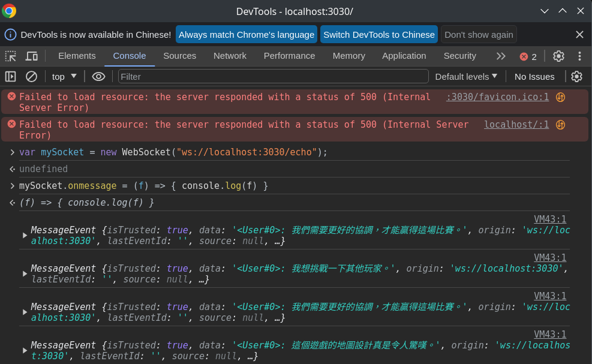Show the console sidebar panel icon
Viewport: 592px width, 364px height.
coord(11,77)
